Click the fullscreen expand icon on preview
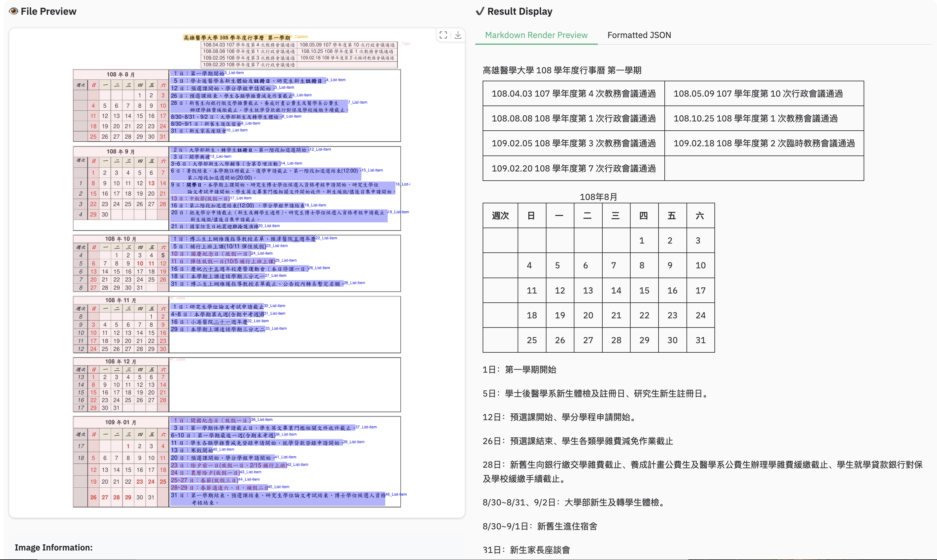937x560 pixels. (x=443, y=35)
